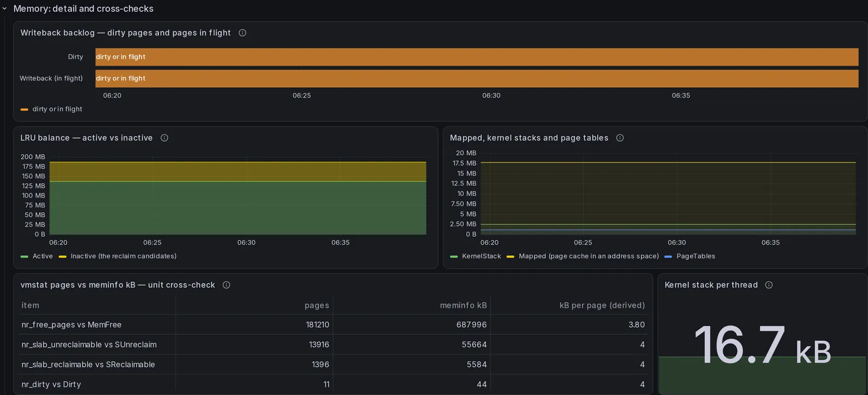Screen dimensions: 868x395
Task: Sort table by pages column header
Action: (x=317, y=305)
